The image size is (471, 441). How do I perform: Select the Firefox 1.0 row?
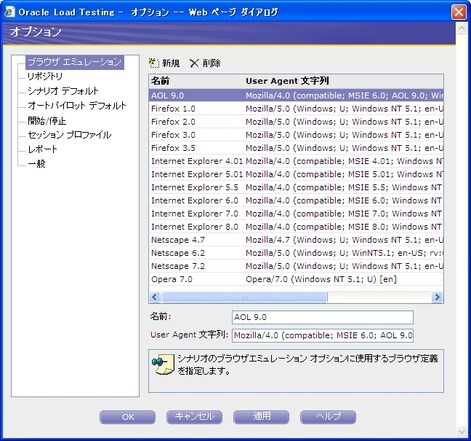[296, 109]
